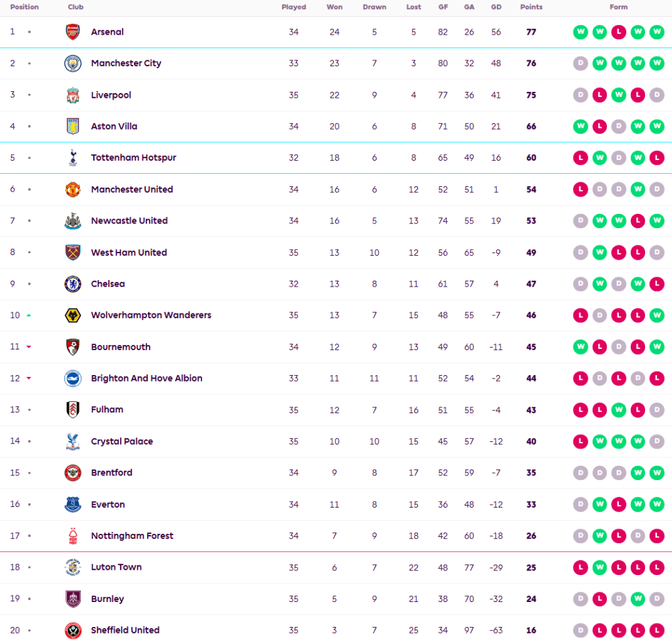Click the Liverpool club crest
The width and height of the screenshot is (672, 642).
click(73, 95)
